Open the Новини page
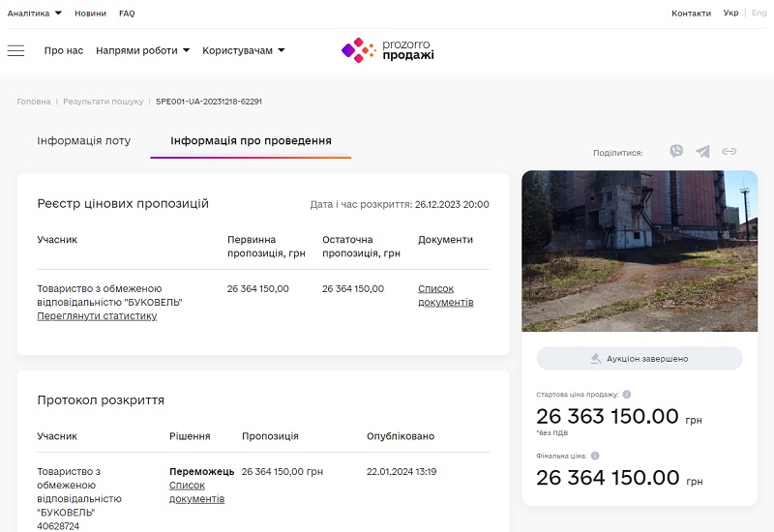Viewport: 774px width, 532px height. coord(90,14)
